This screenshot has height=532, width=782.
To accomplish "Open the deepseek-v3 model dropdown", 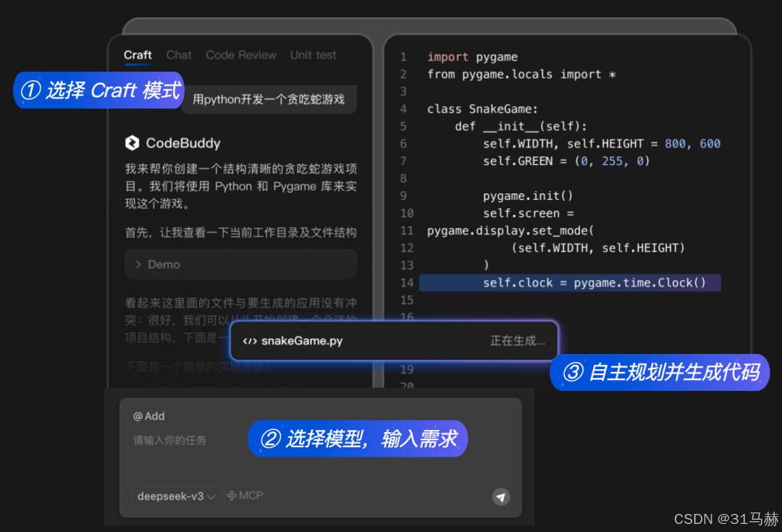I will (177, 496).
